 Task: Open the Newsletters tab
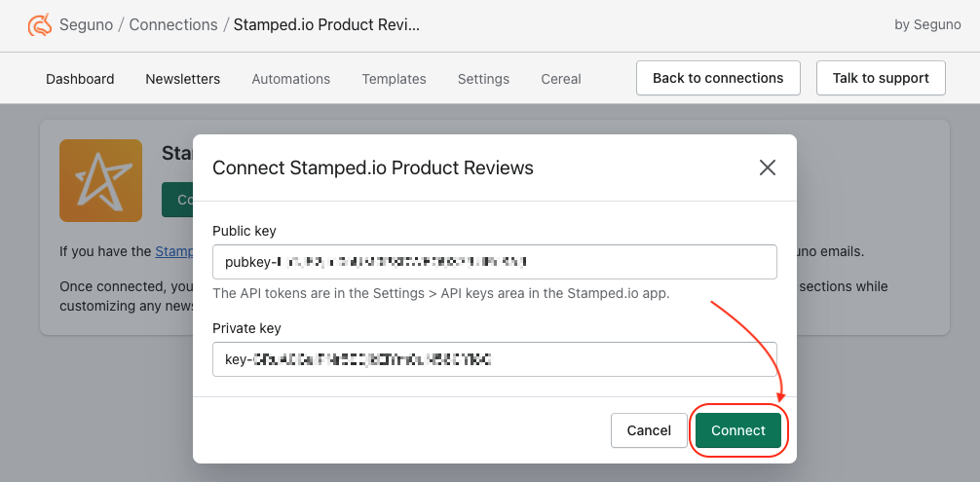click(x=182, y=79)
